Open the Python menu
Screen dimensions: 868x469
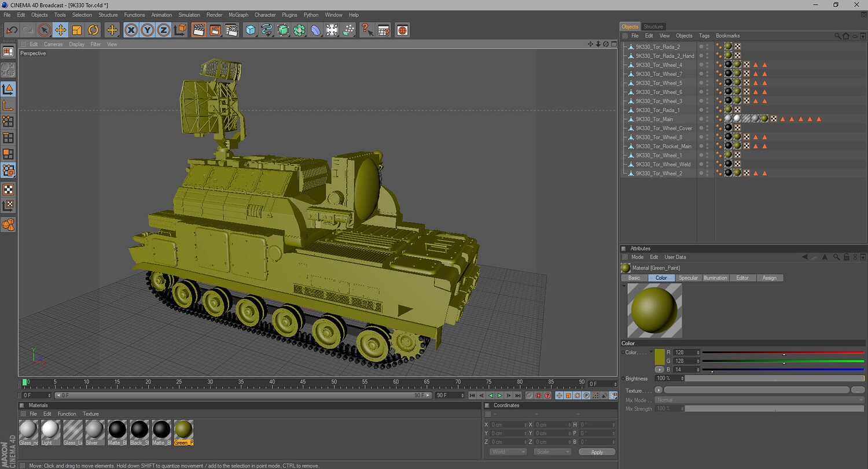(x=311, y=15)
